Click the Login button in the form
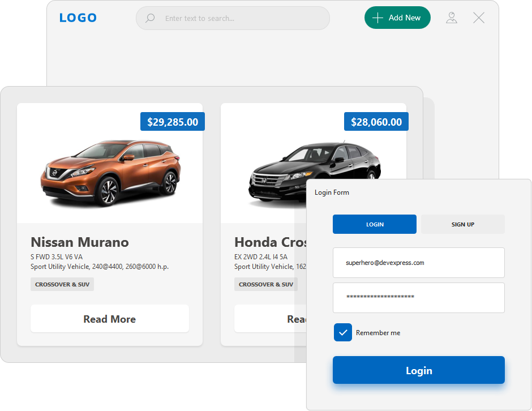Image resolution: width=532 pixels, height=411 pixels. 418,370
